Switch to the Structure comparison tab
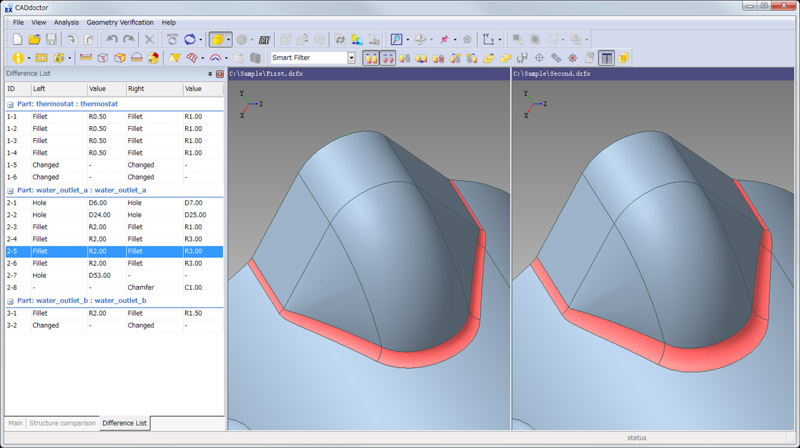This screenshot has width=800, height=448. tap(62, 423)
